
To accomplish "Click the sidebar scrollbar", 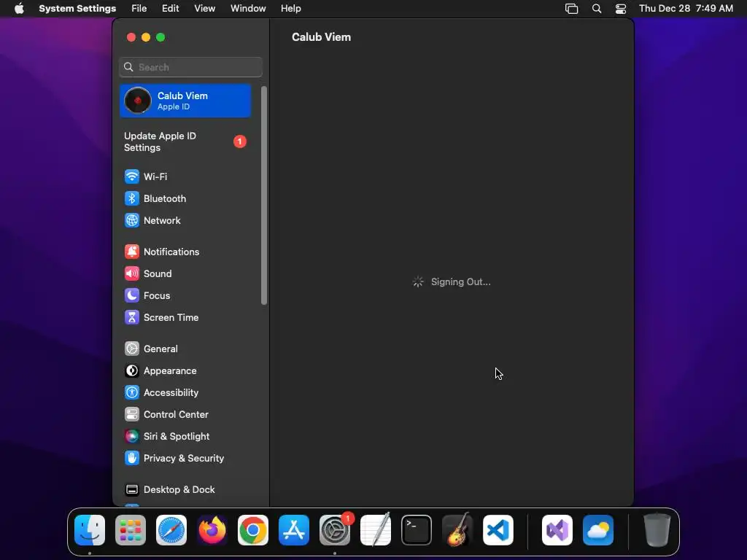I will (x=264, y=195).
